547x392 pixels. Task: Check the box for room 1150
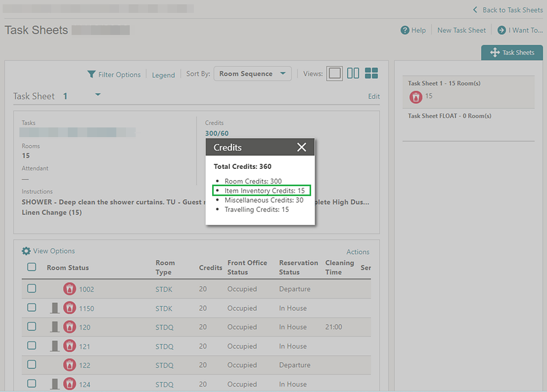(32, 308)
